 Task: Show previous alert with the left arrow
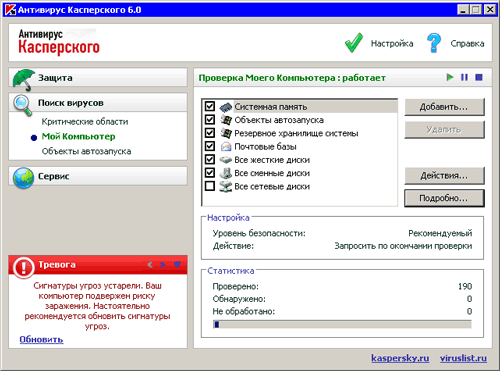(150, 265)
